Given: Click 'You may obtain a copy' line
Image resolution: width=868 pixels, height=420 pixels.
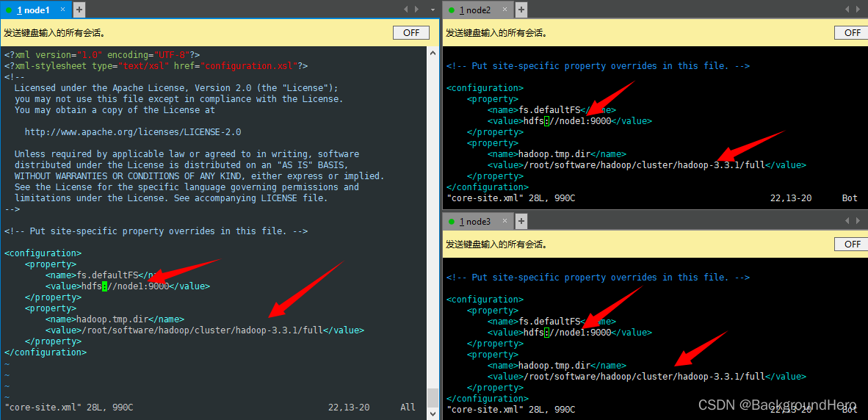Looking at the screenshot, I should tap(115, 110).
